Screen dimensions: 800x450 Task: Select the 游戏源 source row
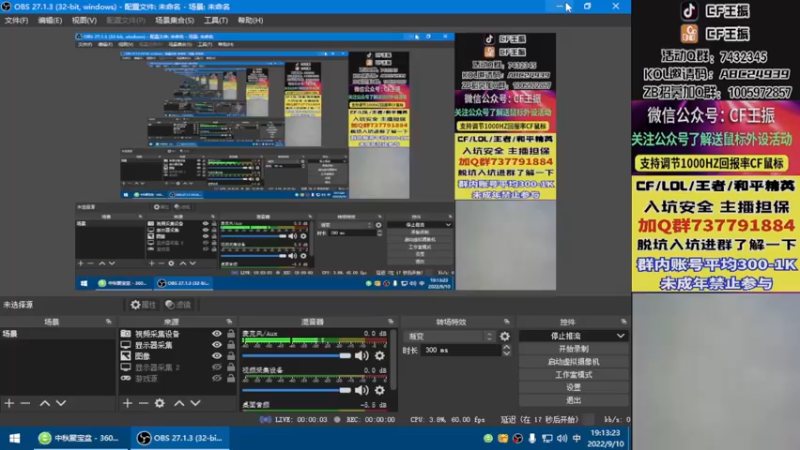178,379
